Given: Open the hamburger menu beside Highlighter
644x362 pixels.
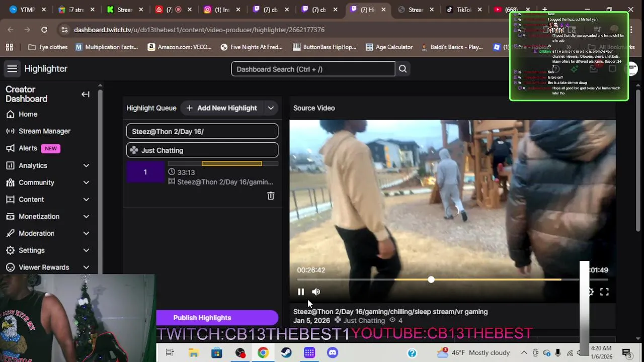Looking at the screenshot, I should (12, 69).
